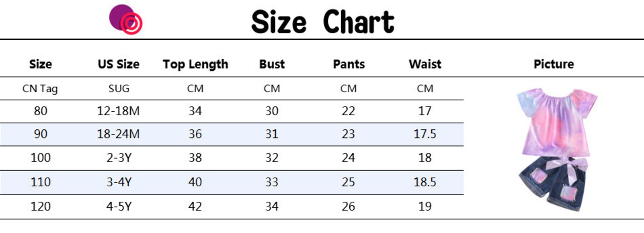Click the 2-3Y US size cell

119,158
